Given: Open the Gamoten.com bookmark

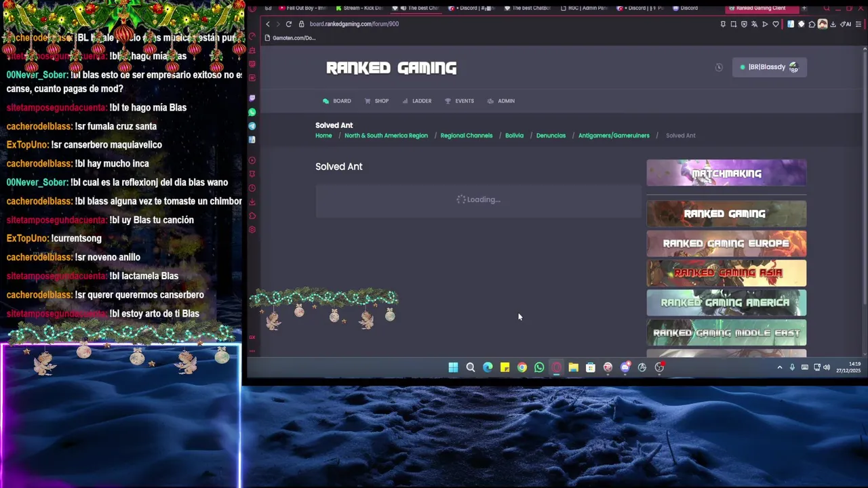Looking at the screenshot, I should (290, 38).
